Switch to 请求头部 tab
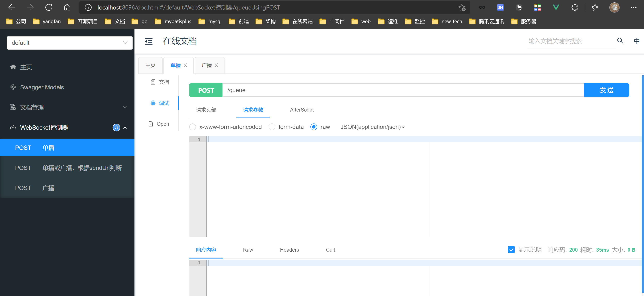This screenshot has height=296, width=644. (206, 110)
